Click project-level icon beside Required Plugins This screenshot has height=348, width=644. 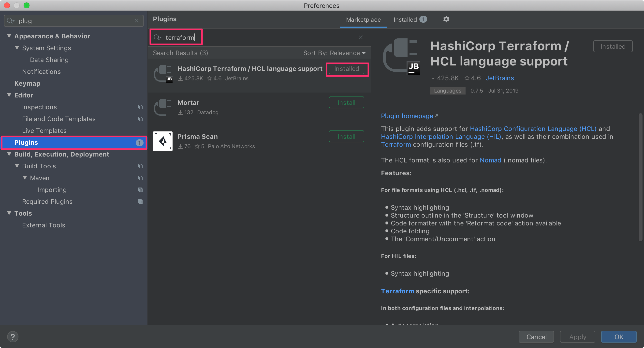(140, 202)
